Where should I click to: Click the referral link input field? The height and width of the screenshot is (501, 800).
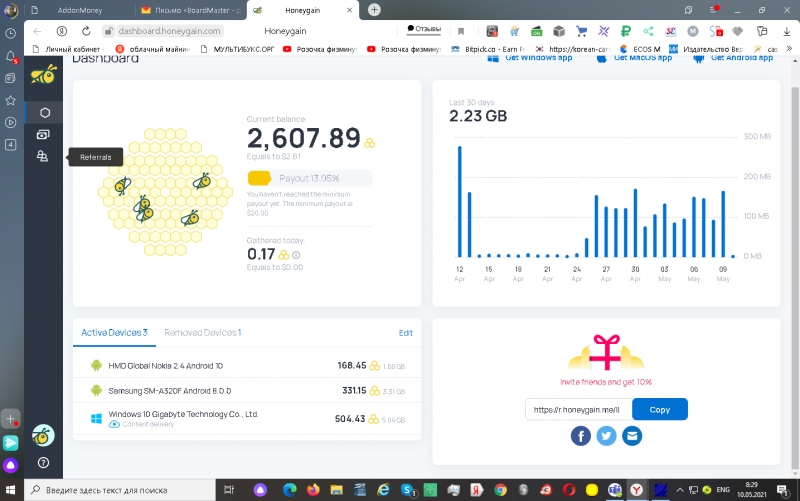click(579, 409)
